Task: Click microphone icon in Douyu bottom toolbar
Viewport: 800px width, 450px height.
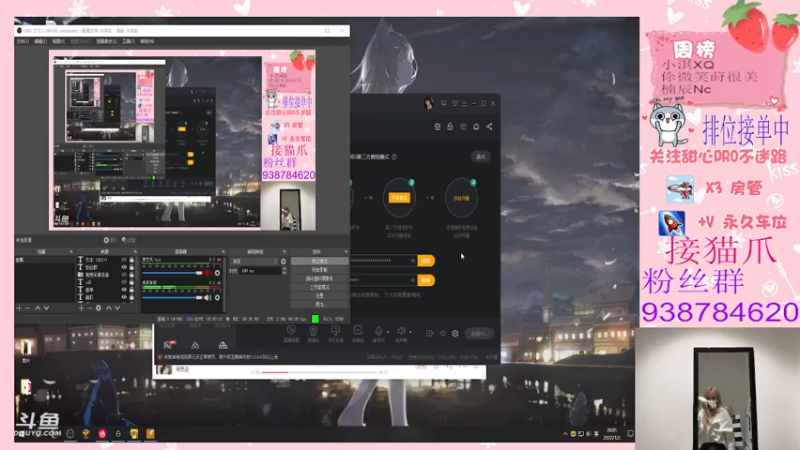Action: (379, 331)
